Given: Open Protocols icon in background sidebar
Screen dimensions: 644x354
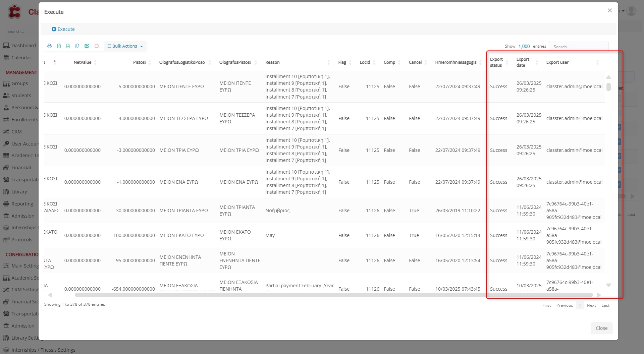Looking at the screenshot, I should [6, 240].
